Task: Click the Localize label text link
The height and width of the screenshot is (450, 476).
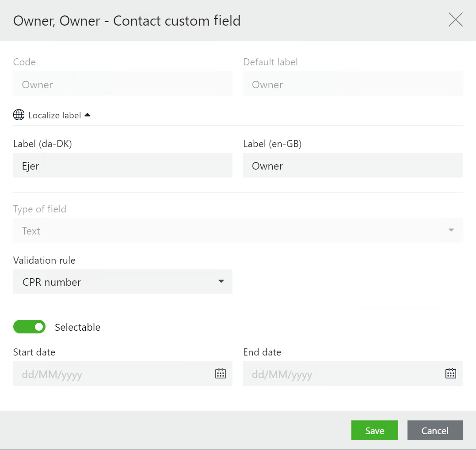Action: [x=54, y=115]
